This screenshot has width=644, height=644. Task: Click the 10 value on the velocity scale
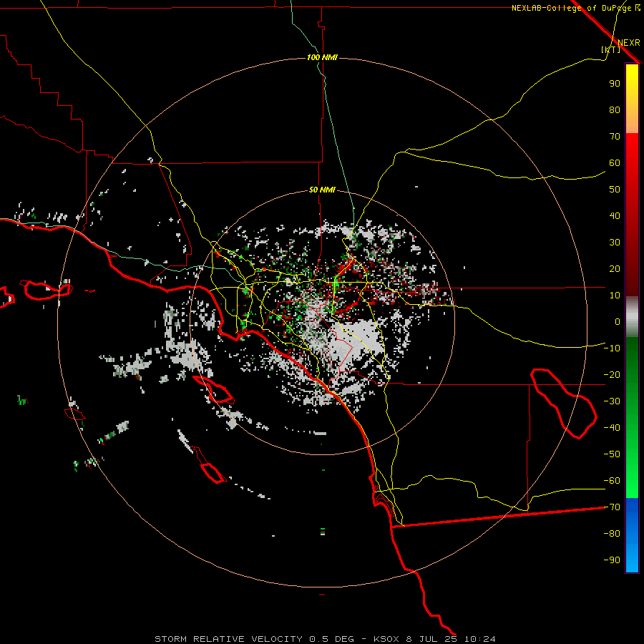click(615, 296)
